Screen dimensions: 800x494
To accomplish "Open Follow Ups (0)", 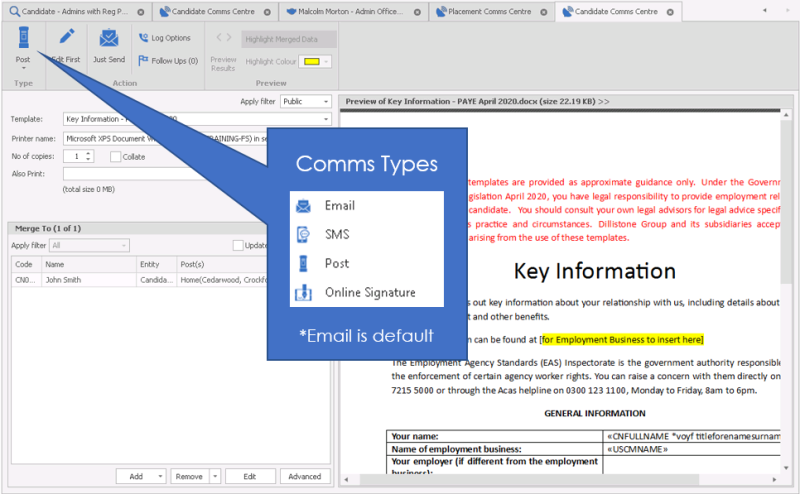I will pos(167,61).
